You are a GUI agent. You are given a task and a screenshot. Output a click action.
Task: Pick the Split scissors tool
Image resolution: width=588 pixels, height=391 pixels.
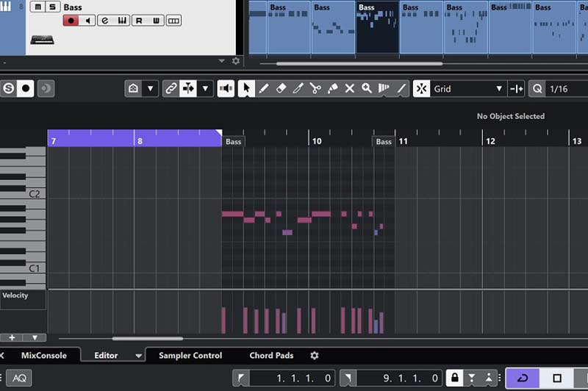pyautogui.click(x=315, y=88)
